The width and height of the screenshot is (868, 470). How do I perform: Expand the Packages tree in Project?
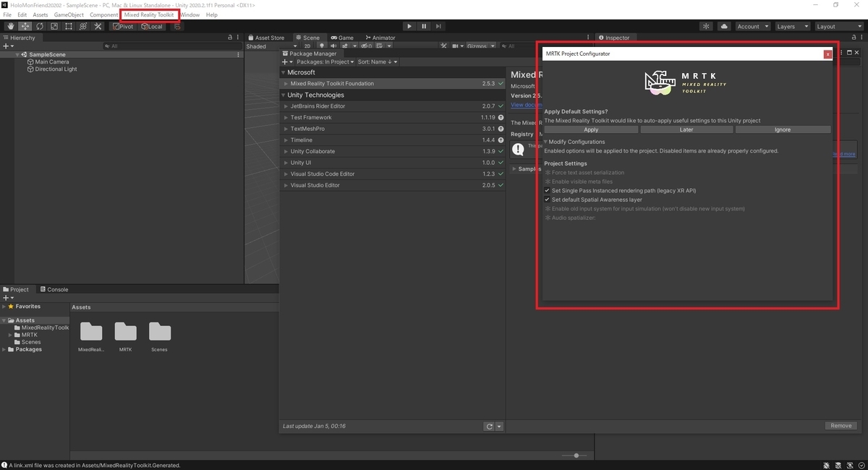tap(4, 350)
